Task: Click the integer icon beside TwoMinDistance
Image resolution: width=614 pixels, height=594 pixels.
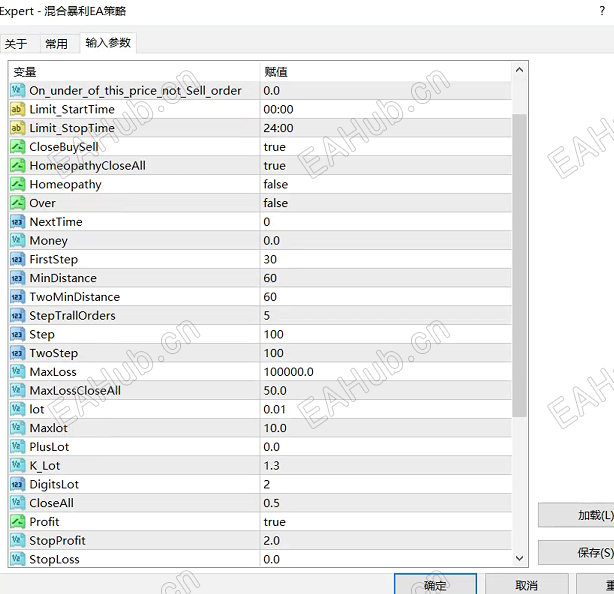Action: pyautogui.click(x=17, y=297)
